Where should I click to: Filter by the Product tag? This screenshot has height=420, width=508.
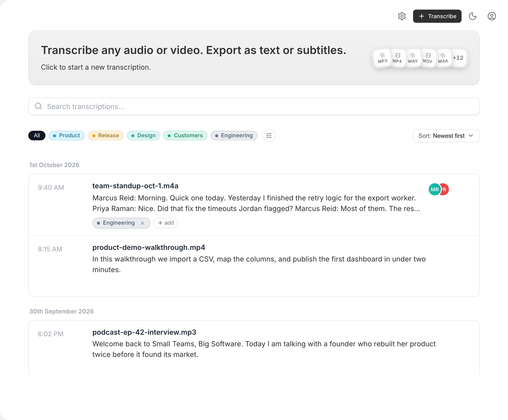[x=66, y=136]
